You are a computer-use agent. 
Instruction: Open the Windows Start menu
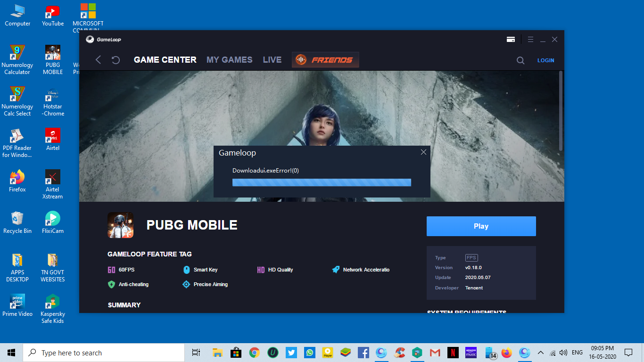click(x=11, y=353)
